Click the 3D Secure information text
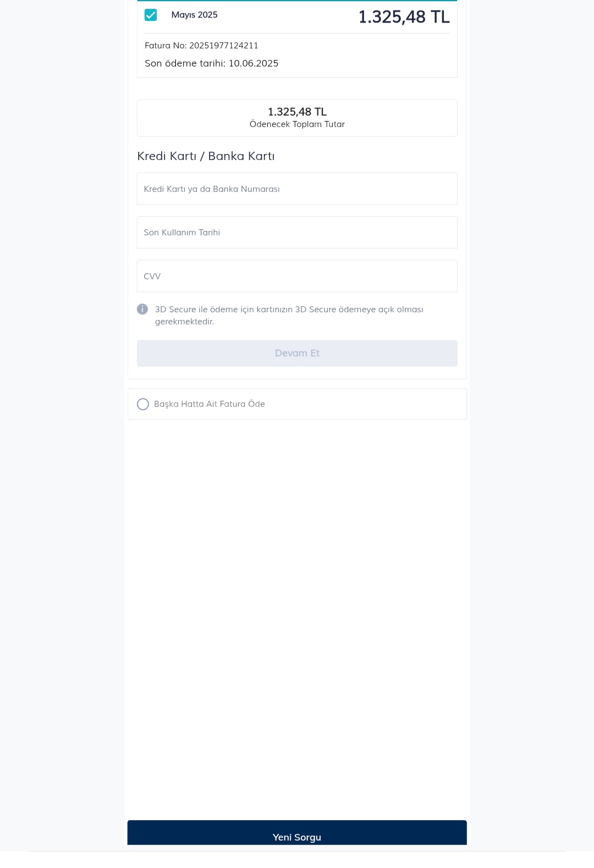 [x=289, y=316]
